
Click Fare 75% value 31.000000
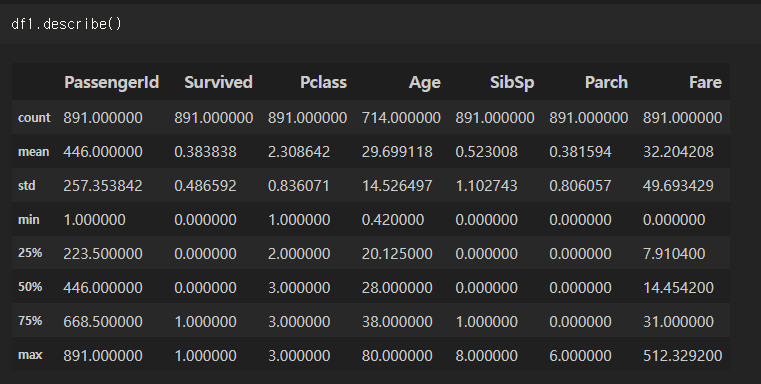[x=678, y=321]
